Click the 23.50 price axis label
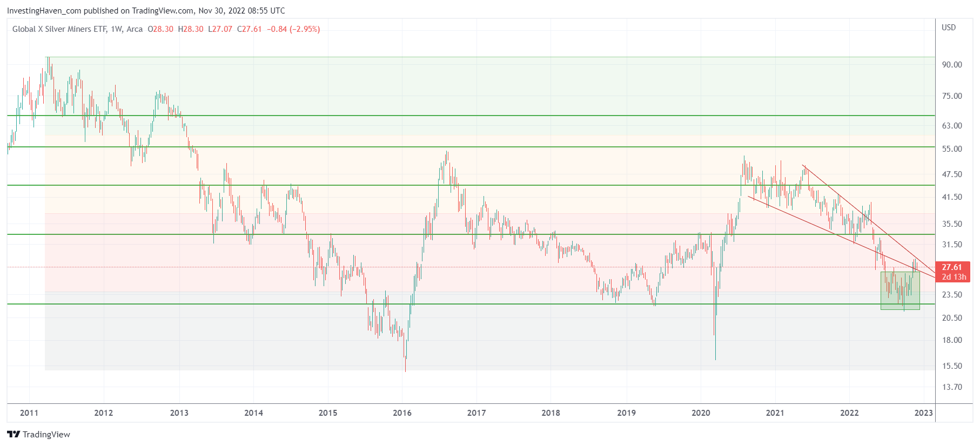This screenshot has height=446, width=980. (x=952, y=295)
